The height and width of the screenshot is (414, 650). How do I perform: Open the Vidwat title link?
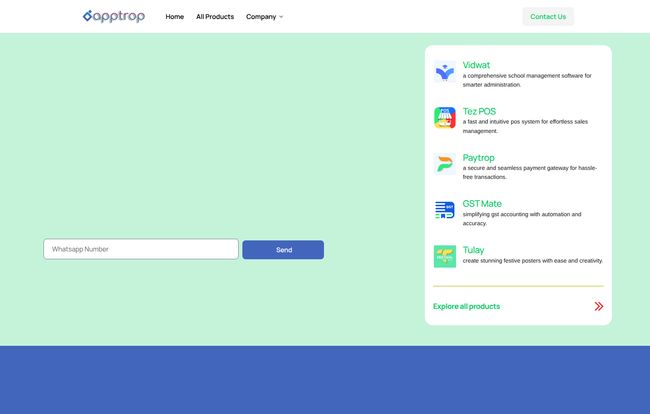(476, 65)
